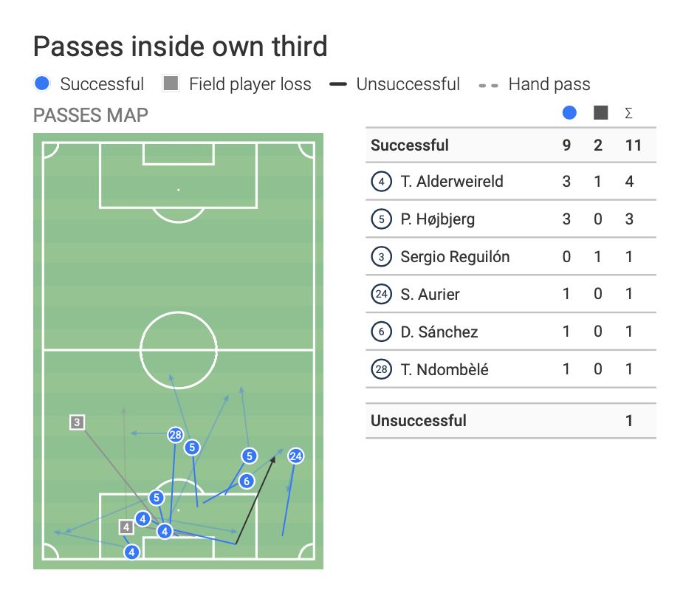Click the number 28 badge beside T. Ndombèlé
Viewport: 700px width, 607px height.
[381, 370]
